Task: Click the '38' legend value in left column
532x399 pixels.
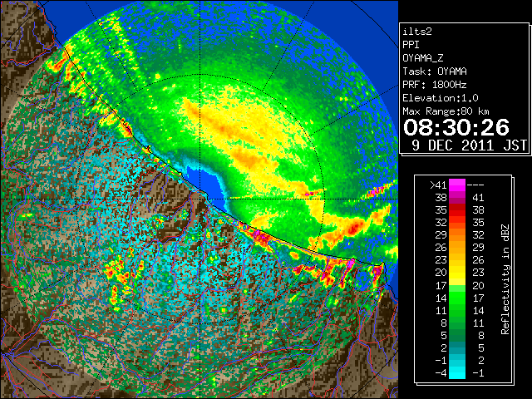Action: (441, 198)
